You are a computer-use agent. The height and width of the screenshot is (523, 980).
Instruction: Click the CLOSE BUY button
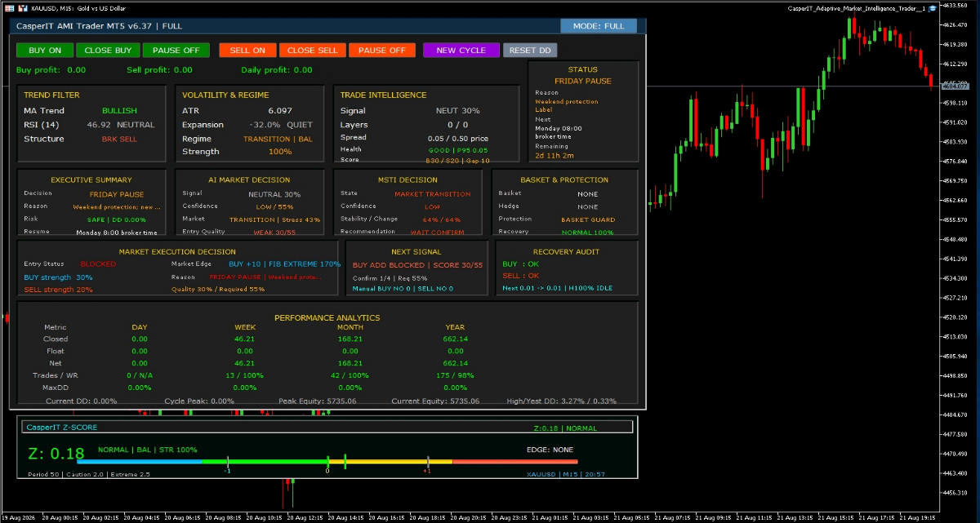pos(109,51)
